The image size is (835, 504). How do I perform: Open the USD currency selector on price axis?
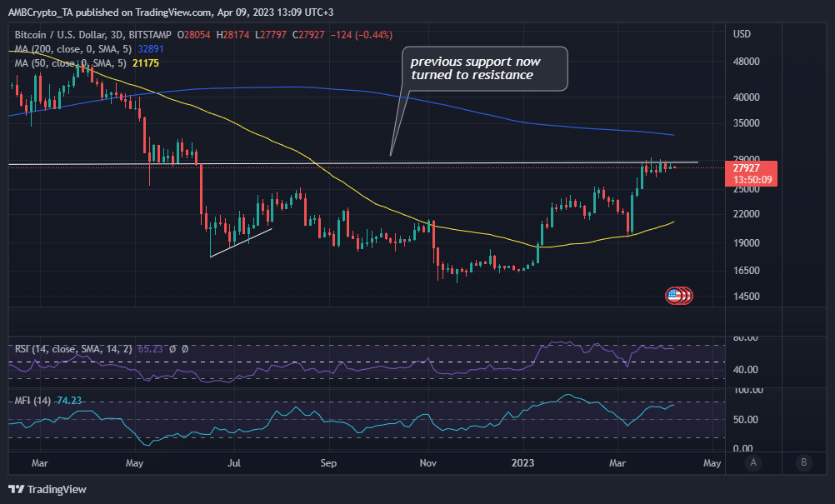(742, 34)
